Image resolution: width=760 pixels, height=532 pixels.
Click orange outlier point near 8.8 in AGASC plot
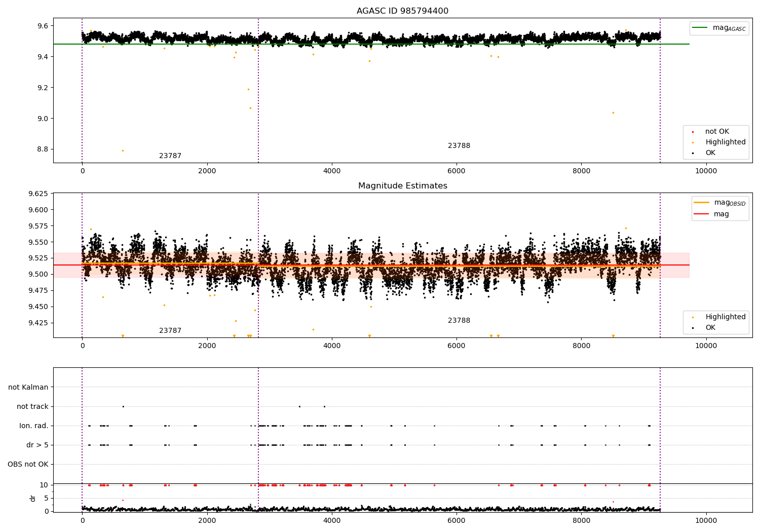click(x=123, y=150)
